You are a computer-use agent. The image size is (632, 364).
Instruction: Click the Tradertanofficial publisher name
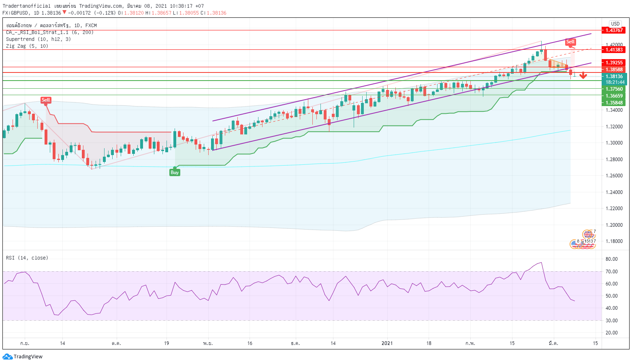27,6
